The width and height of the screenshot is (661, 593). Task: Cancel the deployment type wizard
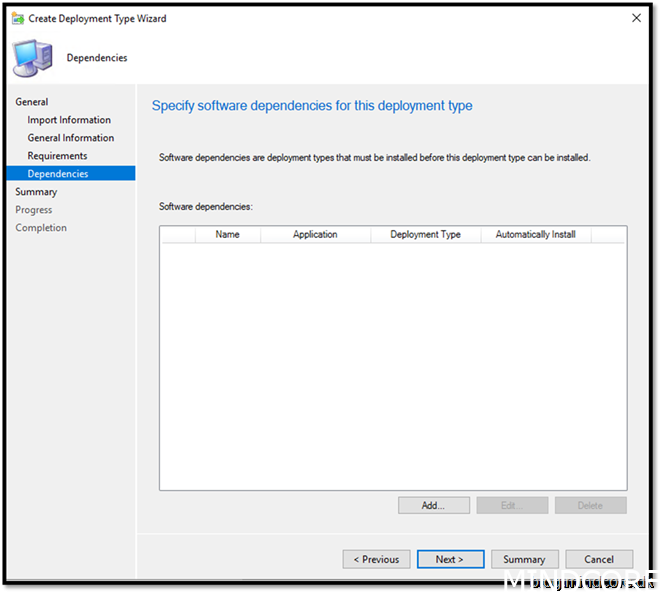tap(599, 559)
